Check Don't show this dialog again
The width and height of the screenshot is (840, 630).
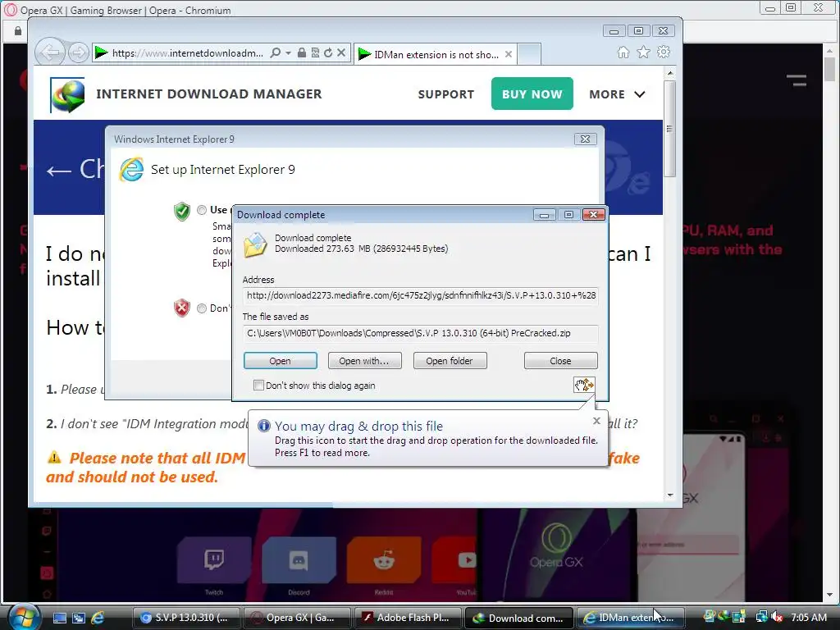(x=258, y=386)
